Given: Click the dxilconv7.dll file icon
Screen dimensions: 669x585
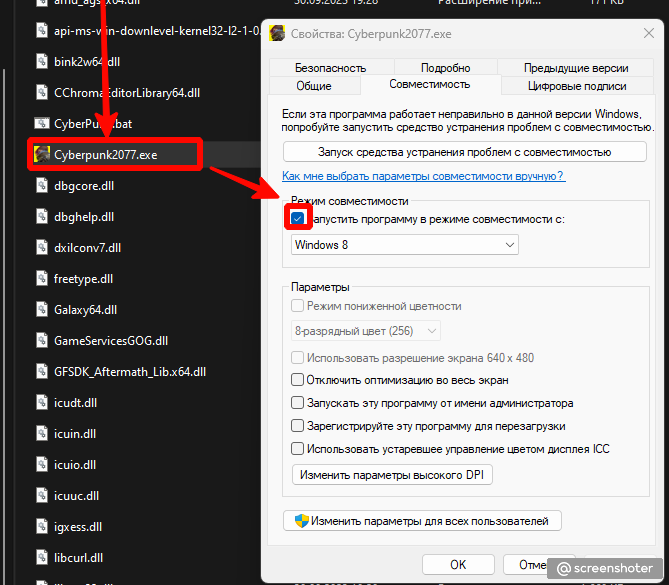Looking at the screenshot, I should coord(42,247).
